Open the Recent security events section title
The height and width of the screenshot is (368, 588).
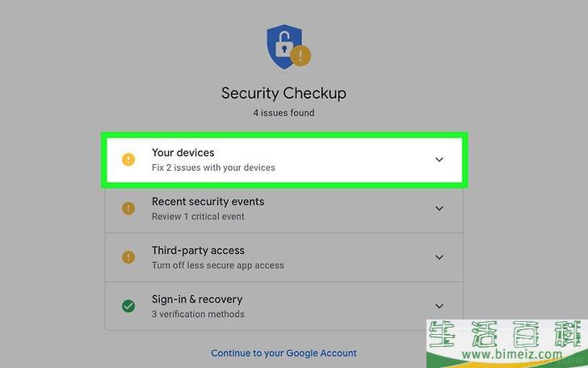pyautogui.click(x=208, y=201)
